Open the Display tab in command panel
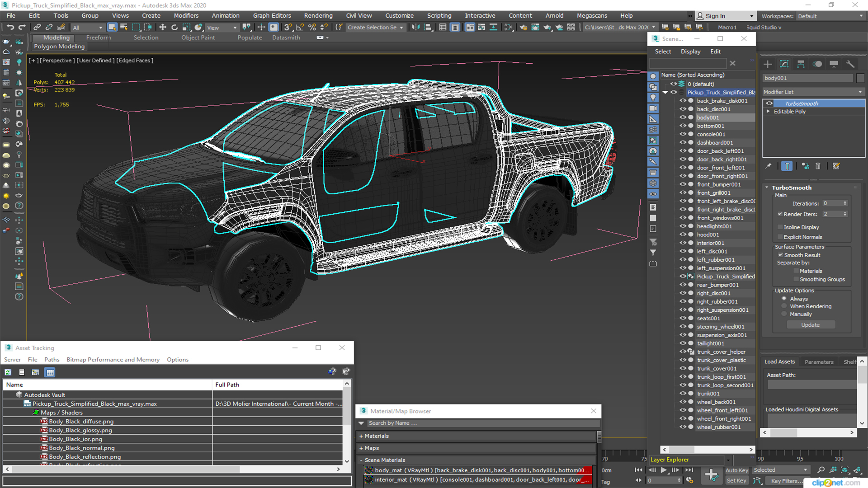The height and width of the screenshot is (488, 868). 834,64
